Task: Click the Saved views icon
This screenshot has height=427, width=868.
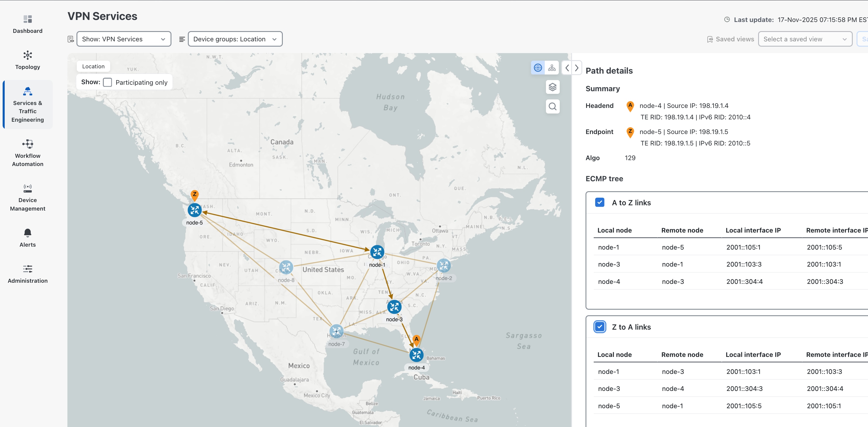Action: (710, 39)
